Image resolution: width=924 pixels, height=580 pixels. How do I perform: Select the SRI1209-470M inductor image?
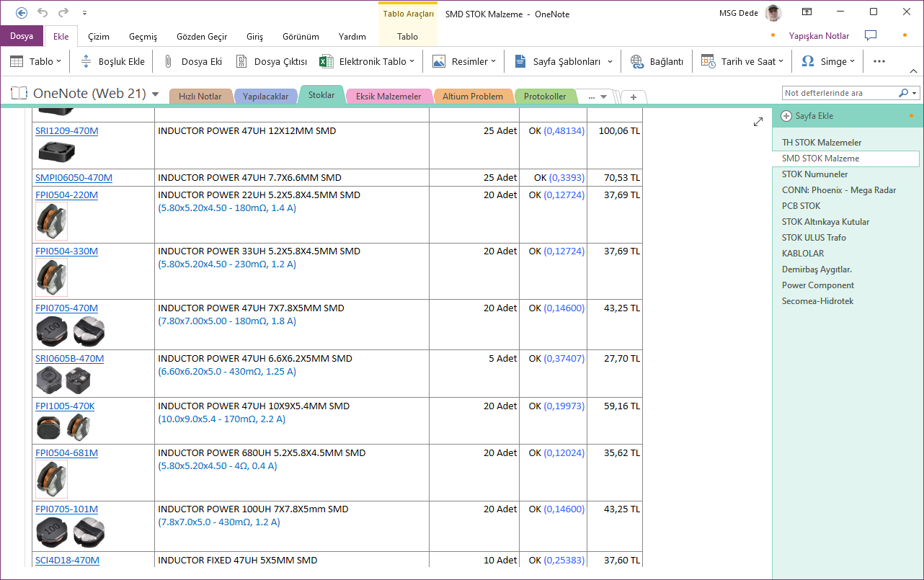coord(56,151)
